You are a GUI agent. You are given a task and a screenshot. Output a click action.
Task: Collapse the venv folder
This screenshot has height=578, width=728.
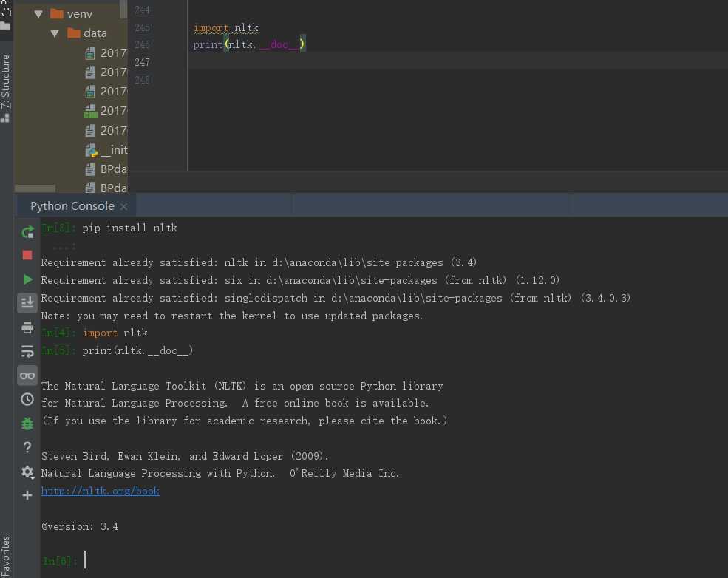38,14
